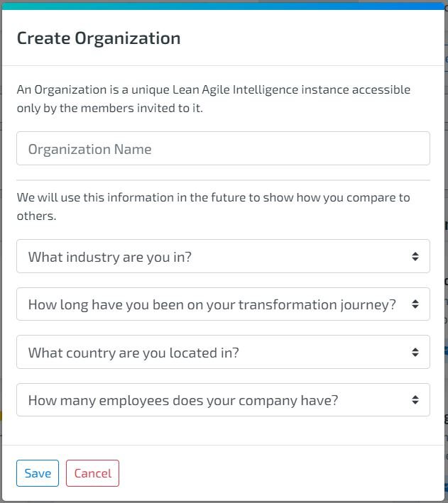The height and width of the screenshot is (503, 448).
Task: Click the blue gradient bar atop the dialog
Action: tap(223, 6)
